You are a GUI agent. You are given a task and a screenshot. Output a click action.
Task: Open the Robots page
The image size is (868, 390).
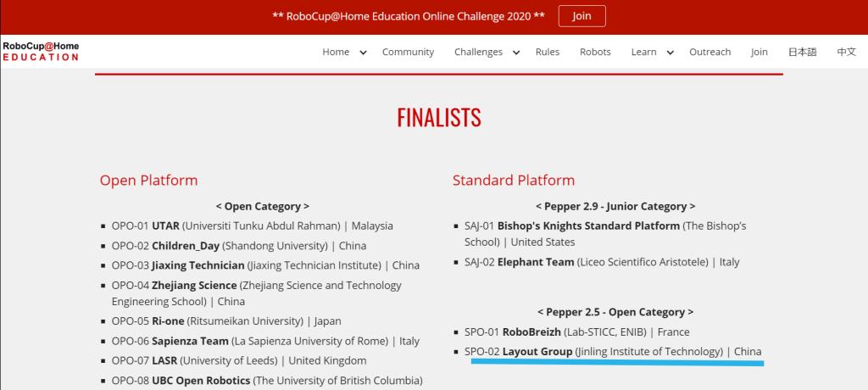[595, 52]
